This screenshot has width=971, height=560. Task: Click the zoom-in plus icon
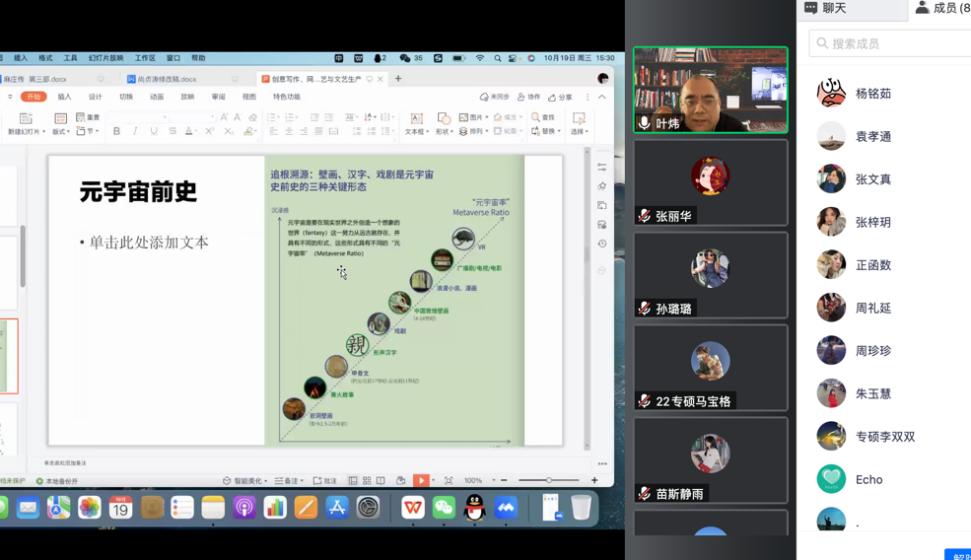(594, 481)
